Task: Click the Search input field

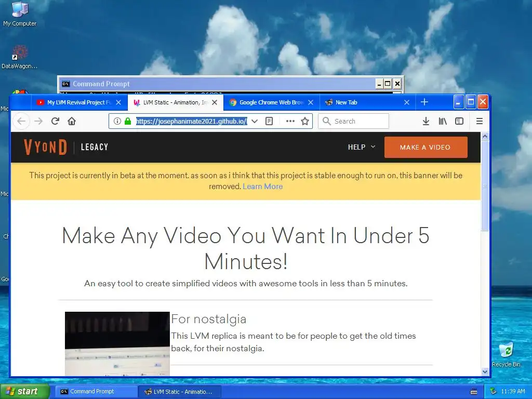Action: coord(353,121)
